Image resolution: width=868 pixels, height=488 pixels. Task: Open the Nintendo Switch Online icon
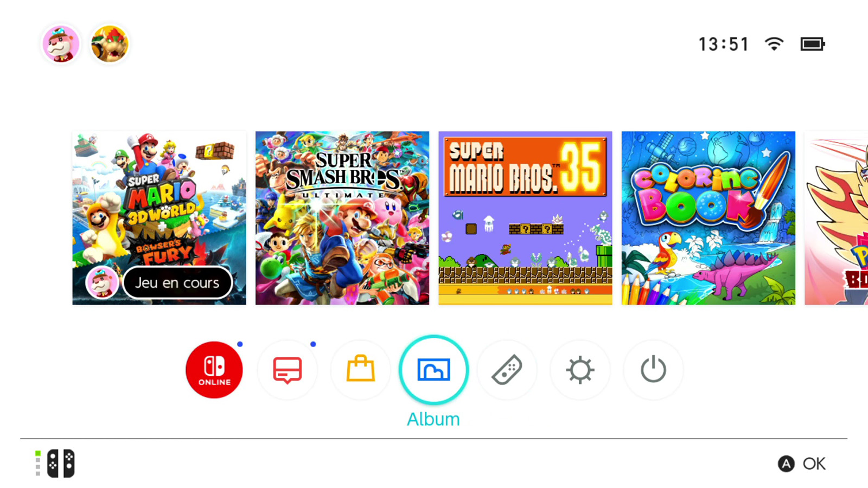coord(214,370)
